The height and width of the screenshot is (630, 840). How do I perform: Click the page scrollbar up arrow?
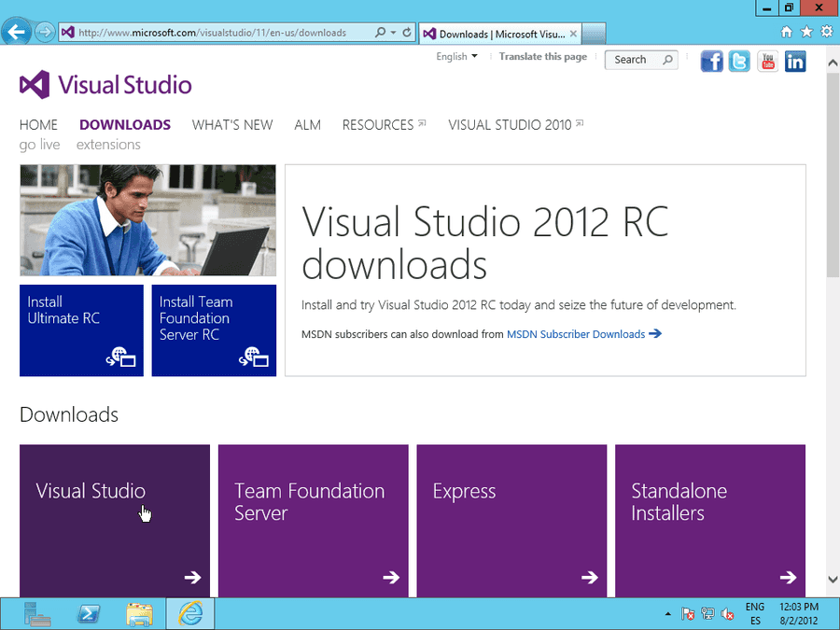[x=833, y=63]
